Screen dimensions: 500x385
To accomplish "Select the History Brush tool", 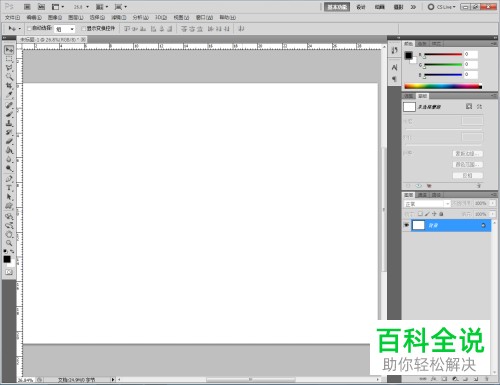I will click(9, 132).
